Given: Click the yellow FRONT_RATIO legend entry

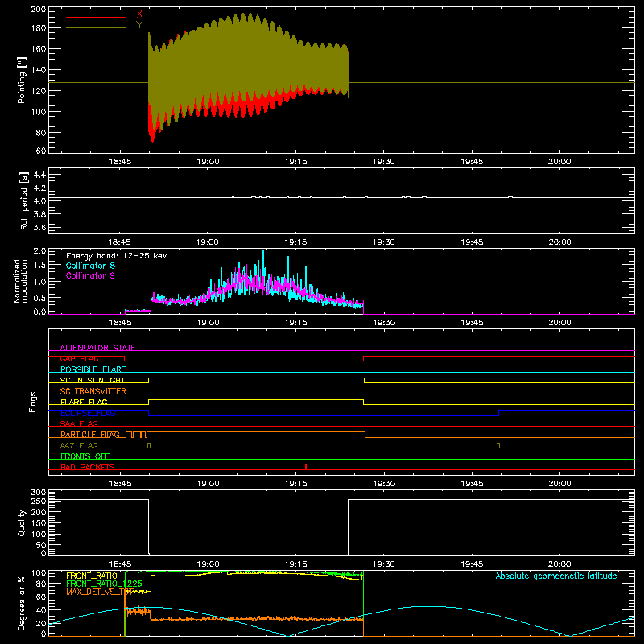Looking at the screenshot, I should click(x=92, y=576).
